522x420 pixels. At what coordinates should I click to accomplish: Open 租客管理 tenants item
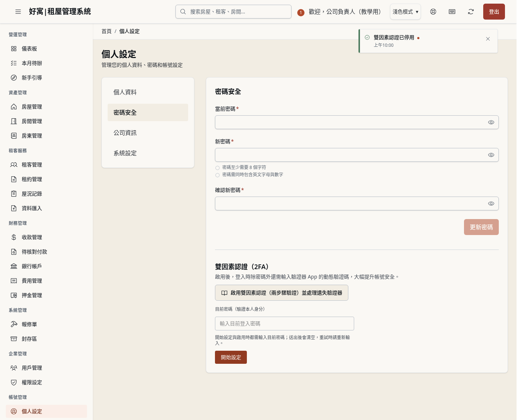46,165
